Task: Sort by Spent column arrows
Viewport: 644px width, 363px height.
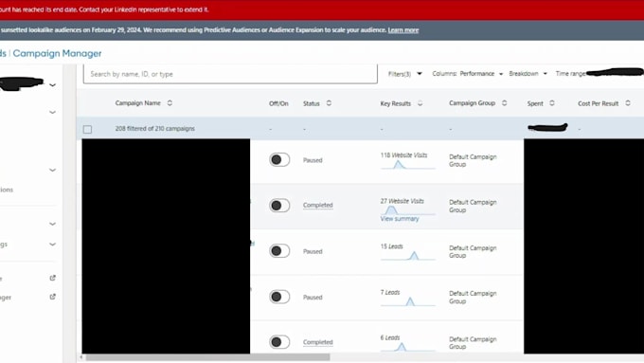Action: point(551,103)
